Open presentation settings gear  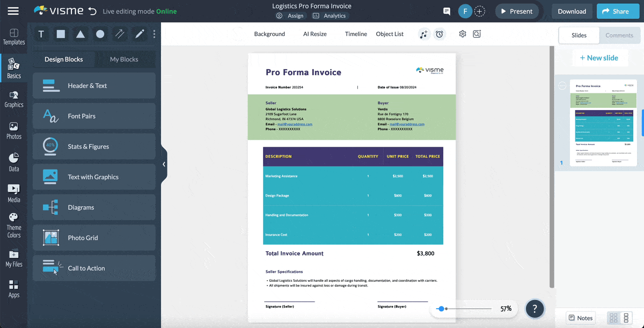click(x=462, y=33)
